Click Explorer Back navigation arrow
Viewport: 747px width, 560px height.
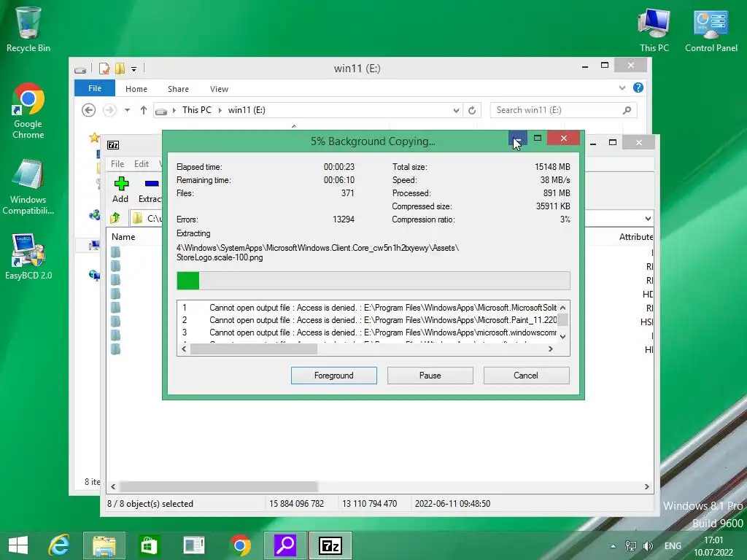tap(88, 110)
